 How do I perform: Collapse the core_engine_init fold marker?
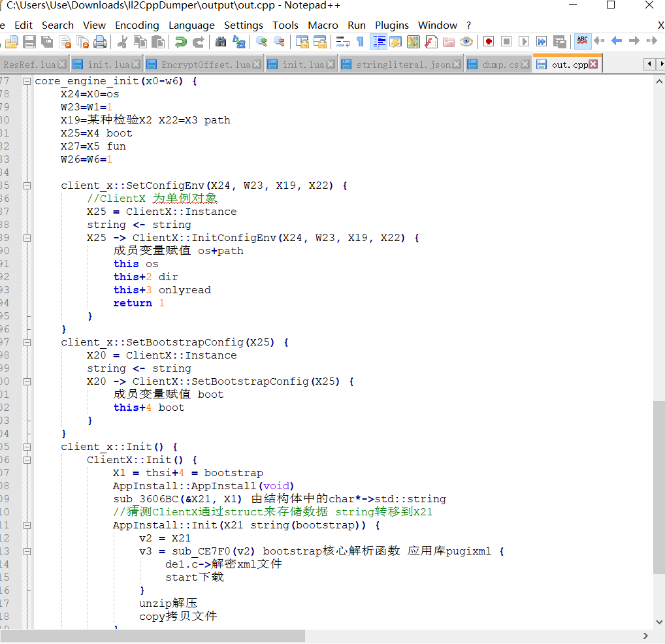tap(27, 81)
